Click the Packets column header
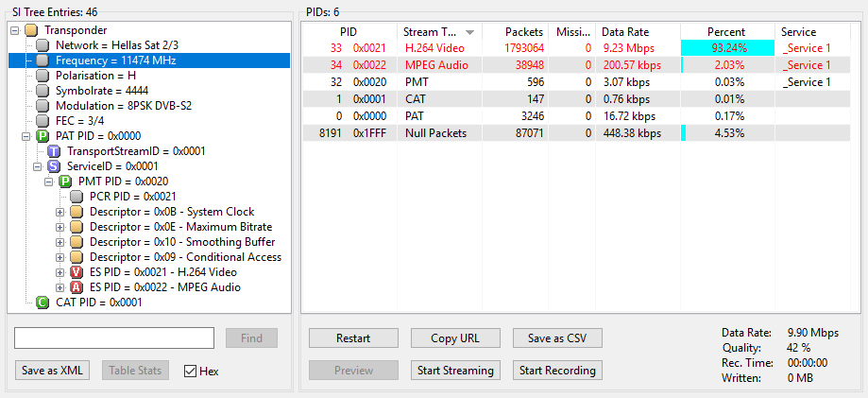This screenshot has width=868, height=398. (524, 31)
